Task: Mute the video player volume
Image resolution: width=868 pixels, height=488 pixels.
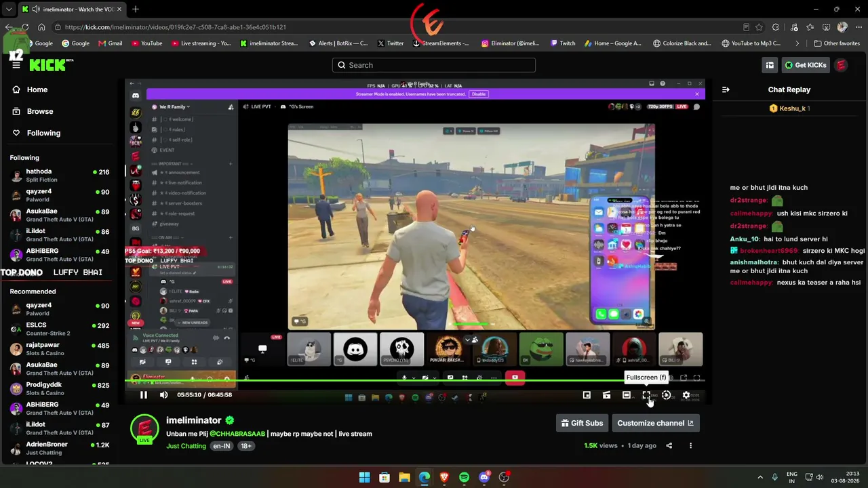Action: click(x=163, y=395)
